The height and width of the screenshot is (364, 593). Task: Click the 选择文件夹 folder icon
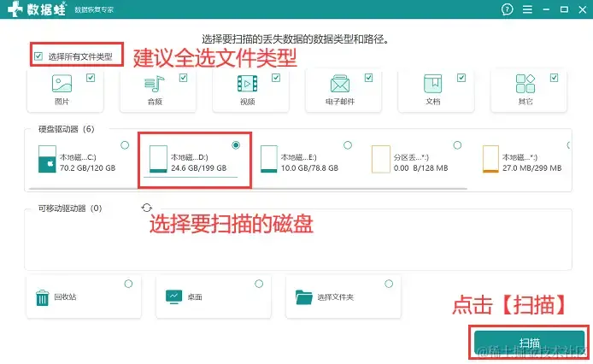point(304,297)
